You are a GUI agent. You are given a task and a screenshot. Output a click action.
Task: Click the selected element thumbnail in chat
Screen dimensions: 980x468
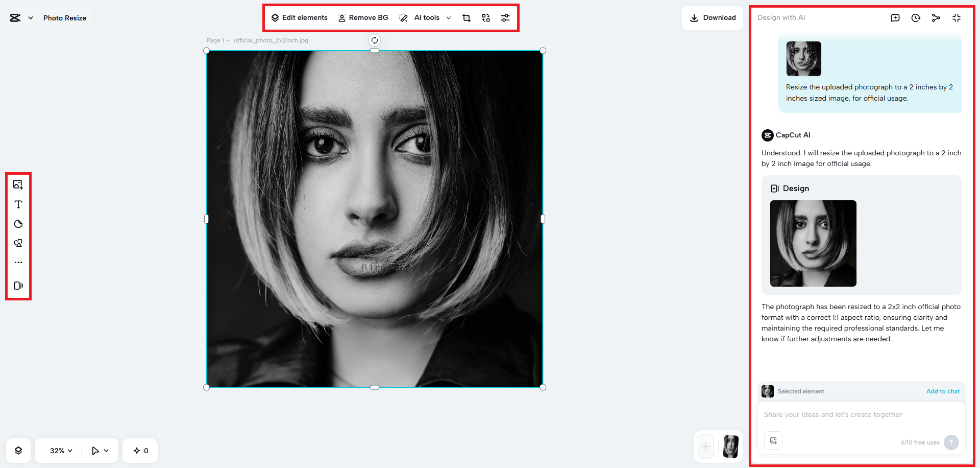[768, 391]
